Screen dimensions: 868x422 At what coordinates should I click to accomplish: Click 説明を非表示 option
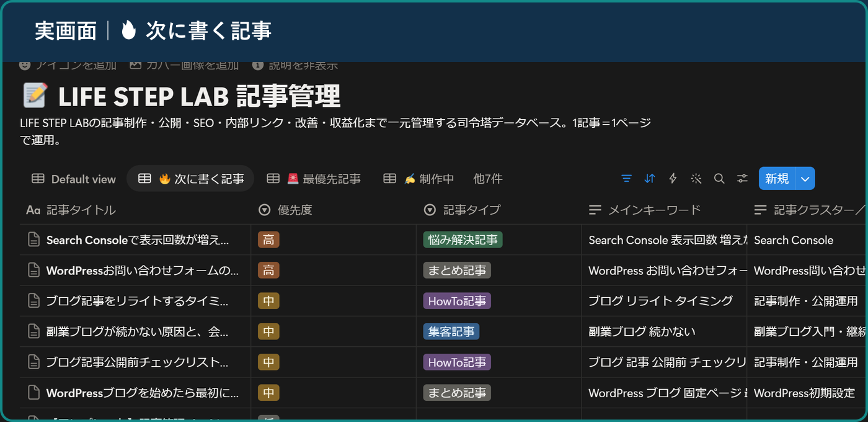pos(295,65)
